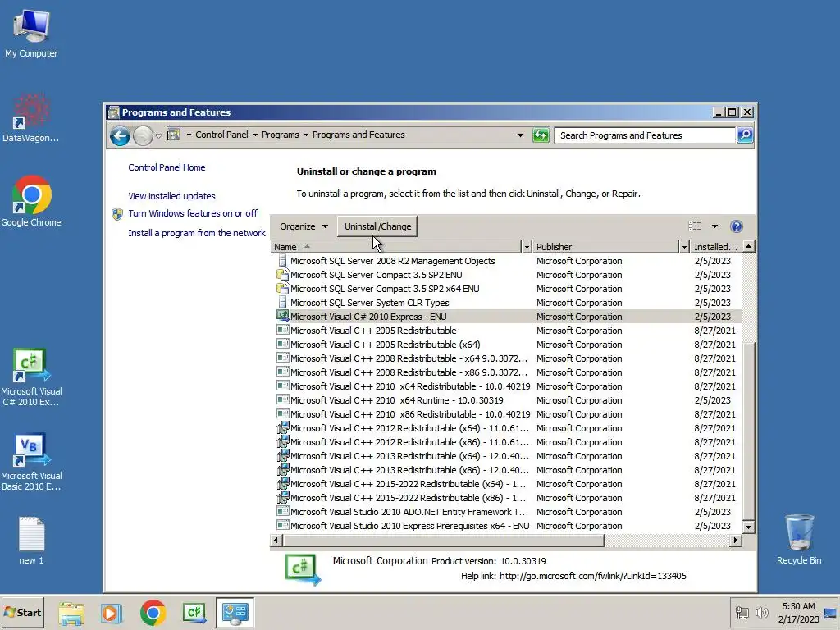Click the green refresh button
Image resolution: width=840 pixels, height=630 pixels.
(x=541, y=135)
